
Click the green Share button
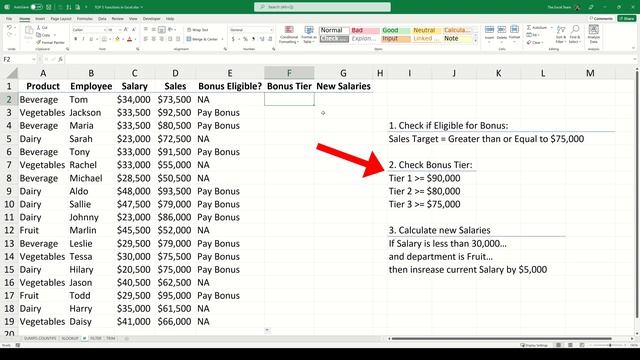pos(627,19)
